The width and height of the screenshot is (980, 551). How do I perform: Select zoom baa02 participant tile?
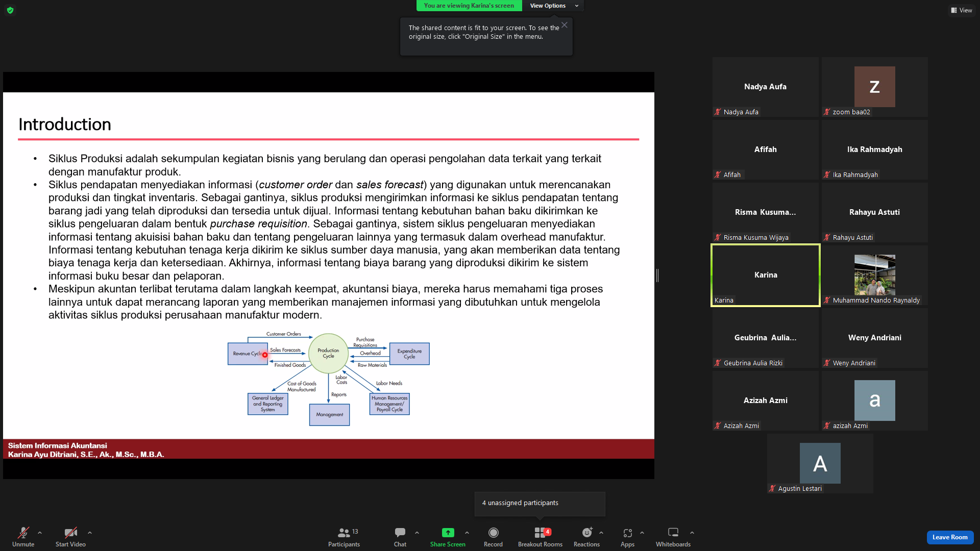[874, 87]
